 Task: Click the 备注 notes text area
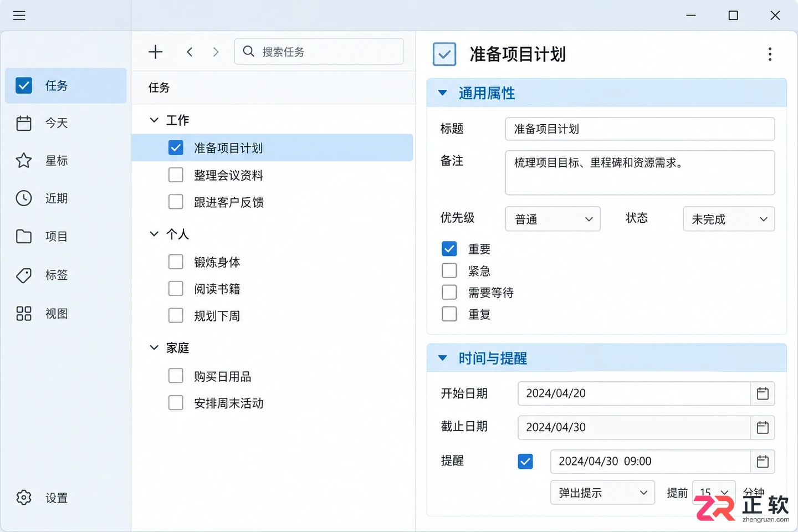tap(640, 173)
